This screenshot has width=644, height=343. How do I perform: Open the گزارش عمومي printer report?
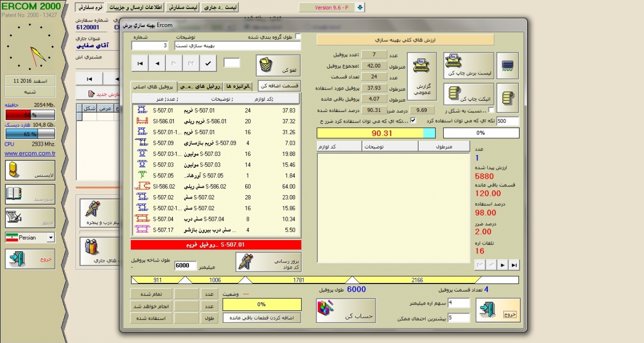pyautogui.click(x=422, y=77)
